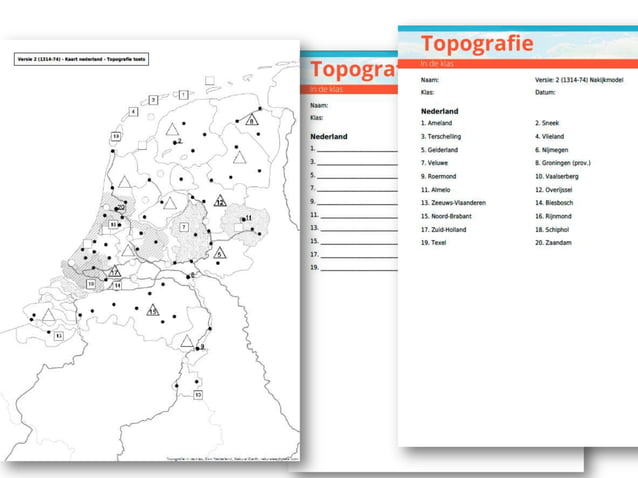
Task: Select answer '19. Texel'
Action: click(x=433, y=242)
